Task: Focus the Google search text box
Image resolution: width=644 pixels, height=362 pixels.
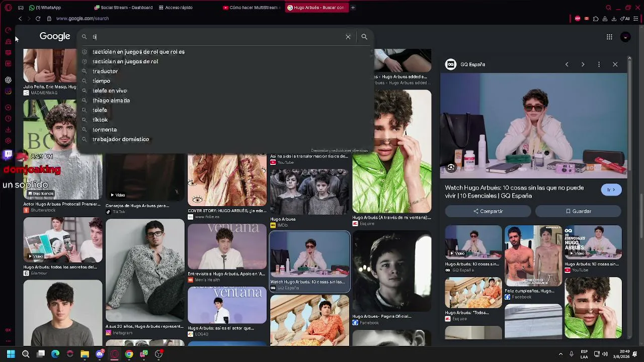Action: [x=216, y=37]
